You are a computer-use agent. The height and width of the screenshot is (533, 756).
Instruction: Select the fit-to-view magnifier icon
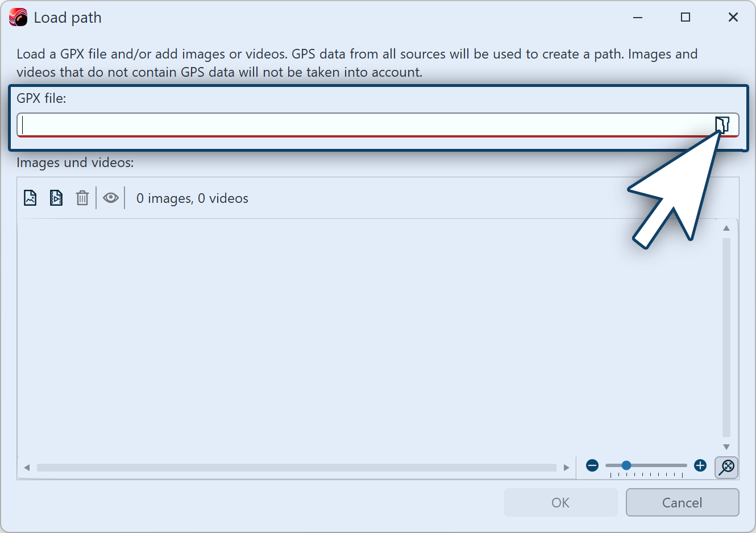click(x=726, y=467)
